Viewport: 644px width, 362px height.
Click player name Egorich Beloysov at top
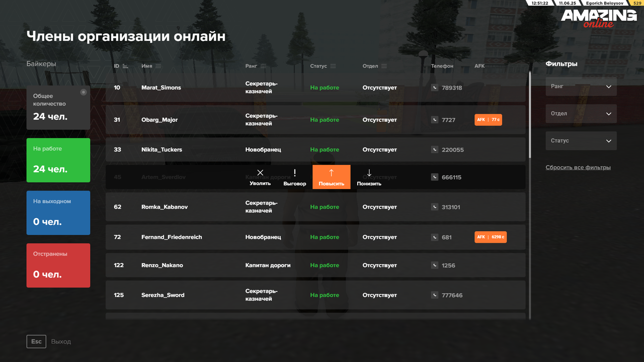click(x=605, y=3)
